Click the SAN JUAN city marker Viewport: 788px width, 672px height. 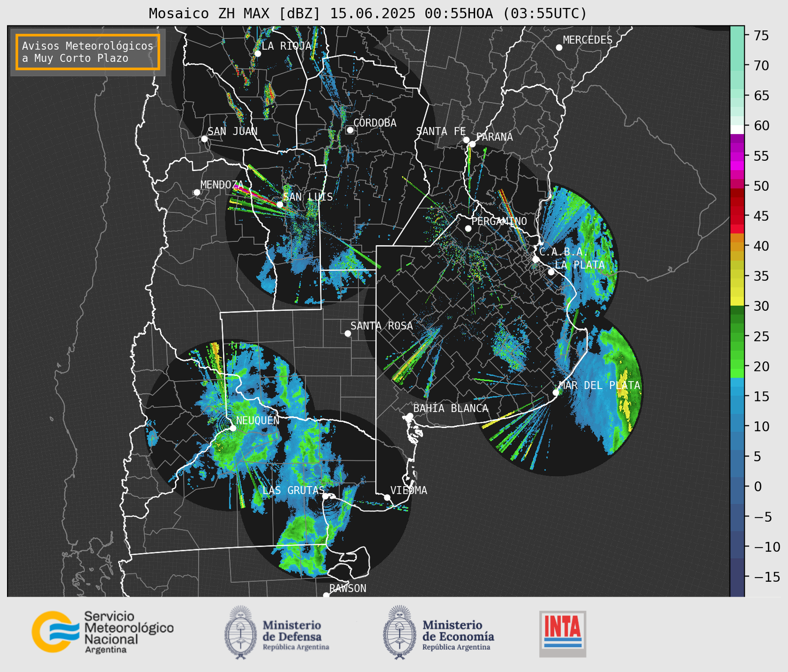point(204,139)
